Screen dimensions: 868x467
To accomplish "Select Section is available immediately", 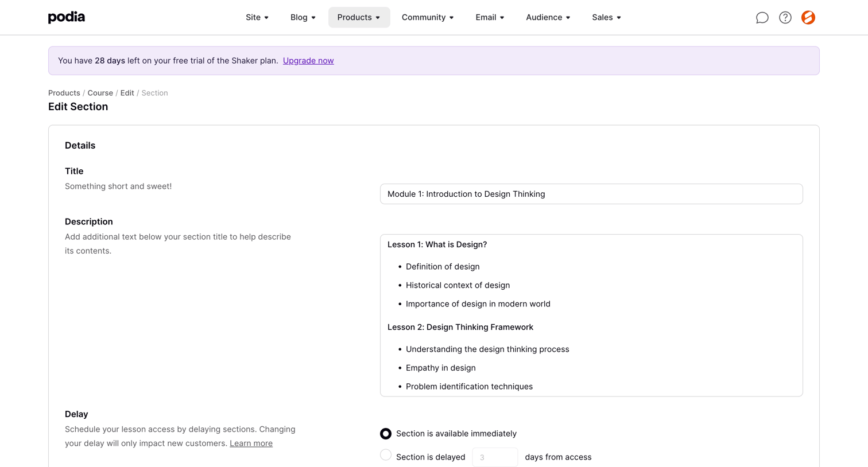I will pyautogui.click(x=386, y=434).
